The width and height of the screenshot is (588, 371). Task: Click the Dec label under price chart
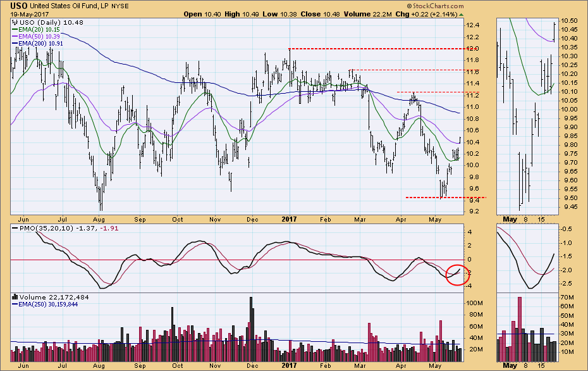point(252,219)
